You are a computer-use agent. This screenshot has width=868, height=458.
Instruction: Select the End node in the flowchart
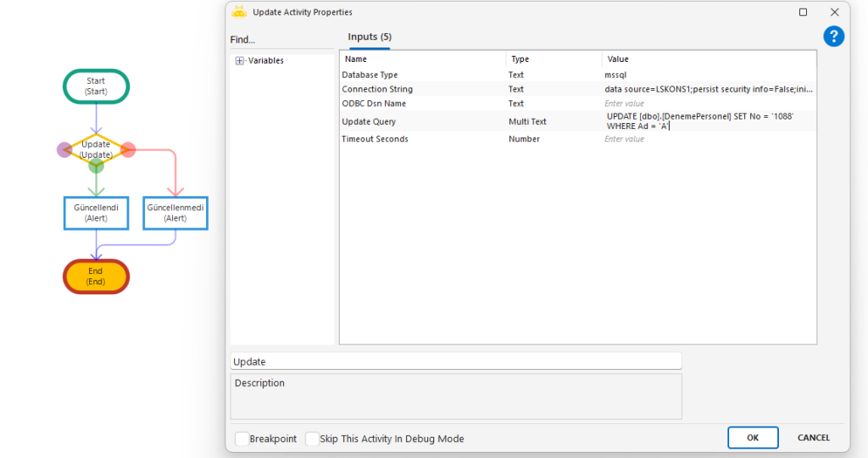click(x=96, y=276)
